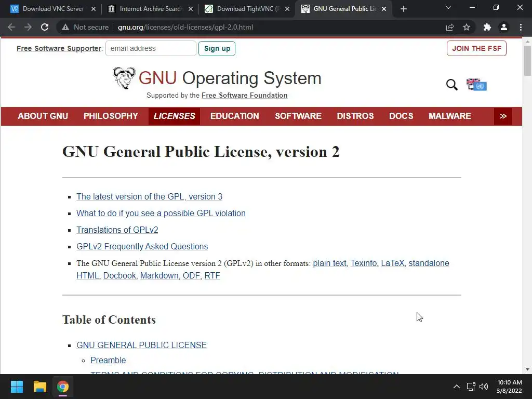Close the GNU General Public License tab
Image resolution: width=532 pixels, height=399 pixels.
pyautogui.click(x=384, y=9)
